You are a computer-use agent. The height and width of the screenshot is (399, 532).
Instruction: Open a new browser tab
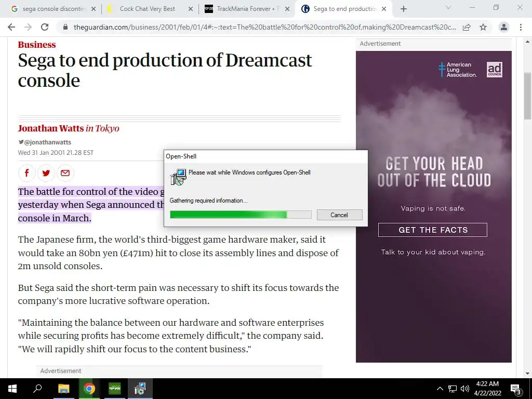(x=403, y=9)
